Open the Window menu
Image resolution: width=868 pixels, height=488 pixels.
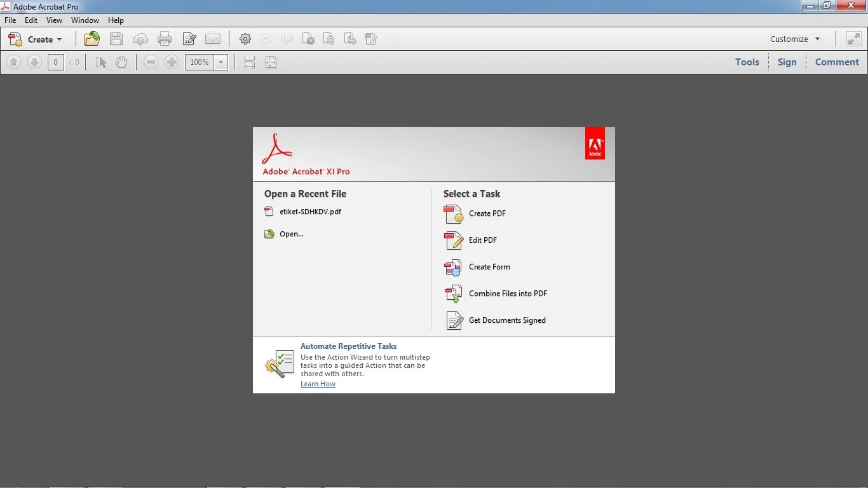(85, 20)
